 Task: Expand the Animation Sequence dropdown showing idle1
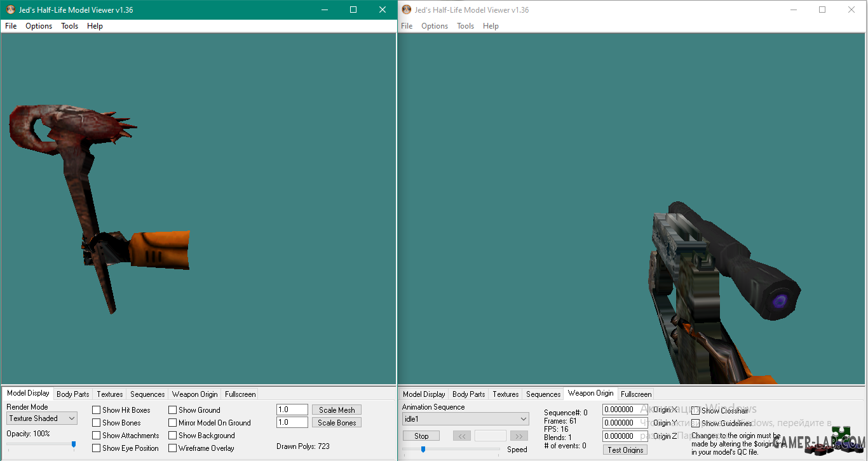click(x=466, y=419)
